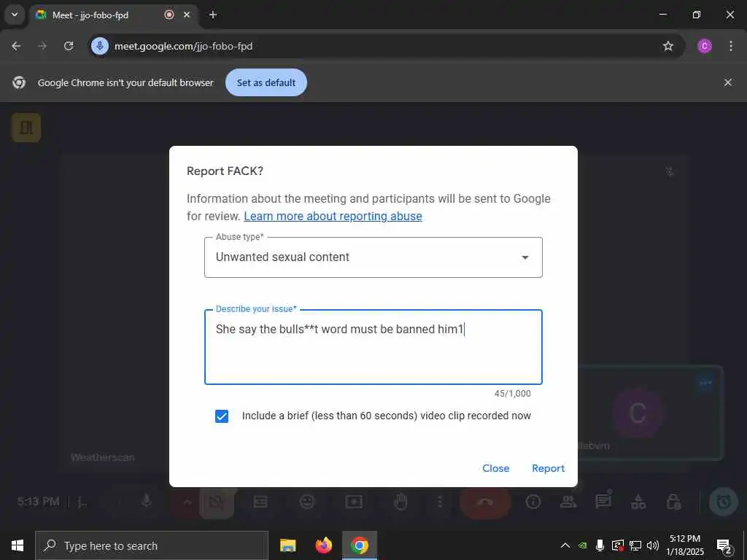Screen dimensions: 747x560
Task: Open the Chrome profile avatar
Action: click(x=704, y=46)
